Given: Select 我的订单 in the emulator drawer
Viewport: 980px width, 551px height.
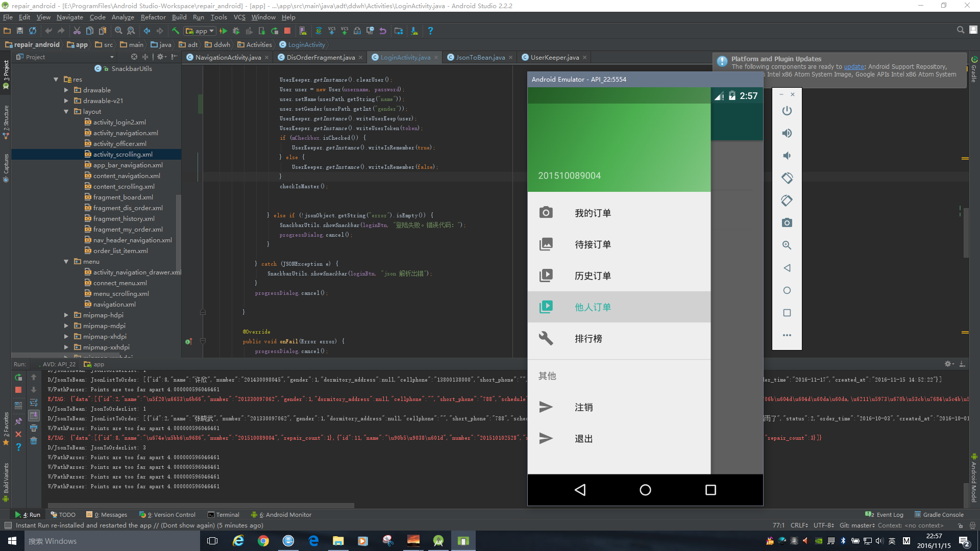Looking at the screenshot, I should click(x=619, y=213).
